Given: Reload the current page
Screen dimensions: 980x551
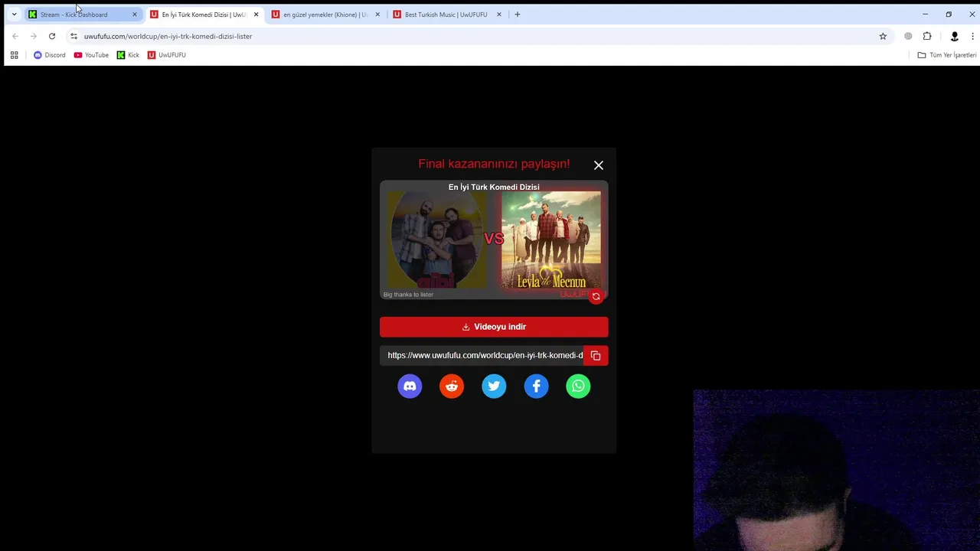Looking at the screenshot, I should [x=52, y=36].
